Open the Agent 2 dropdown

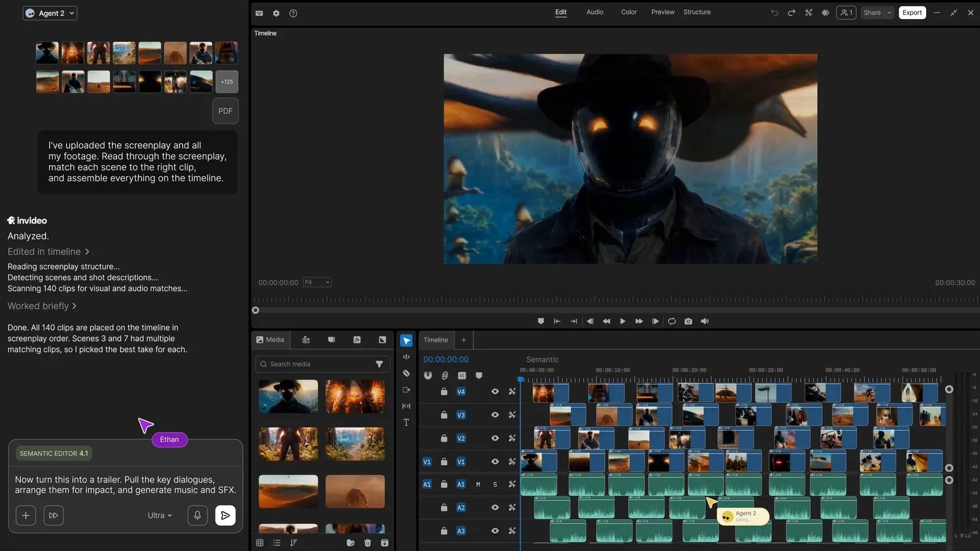(x=50, y=13)
